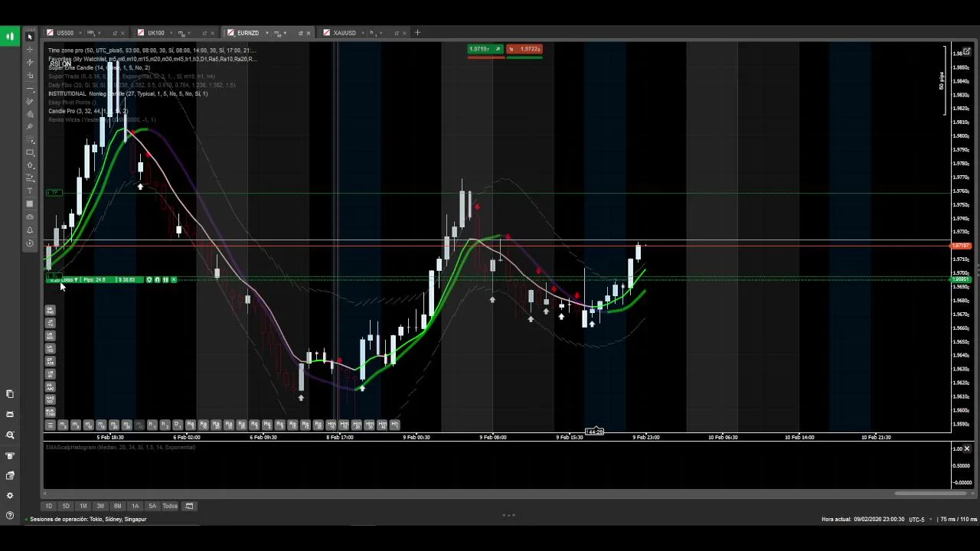Image resolution: width=980 pixels, height=551 pixels.
Task: Set chart range to Todos
Action: (170, 506)
